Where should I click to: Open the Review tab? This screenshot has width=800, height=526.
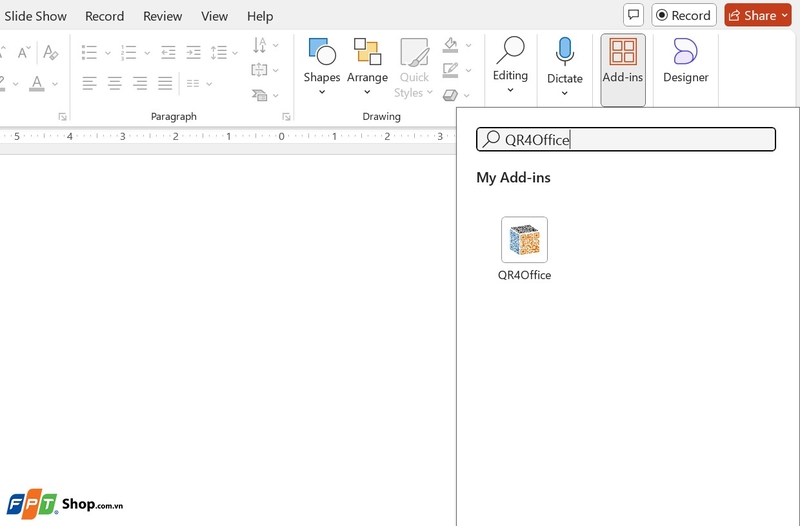tap(162, 16)
